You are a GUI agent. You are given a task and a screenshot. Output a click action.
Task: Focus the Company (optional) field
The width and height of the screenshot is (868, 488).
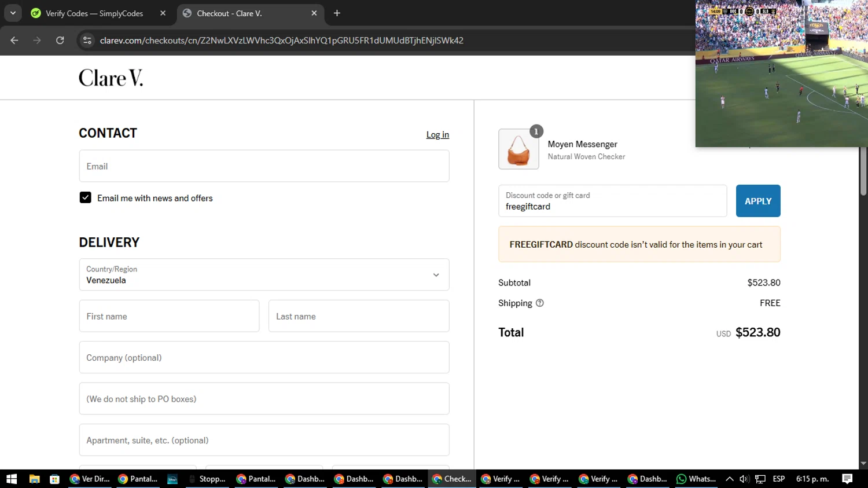point(264,357)
